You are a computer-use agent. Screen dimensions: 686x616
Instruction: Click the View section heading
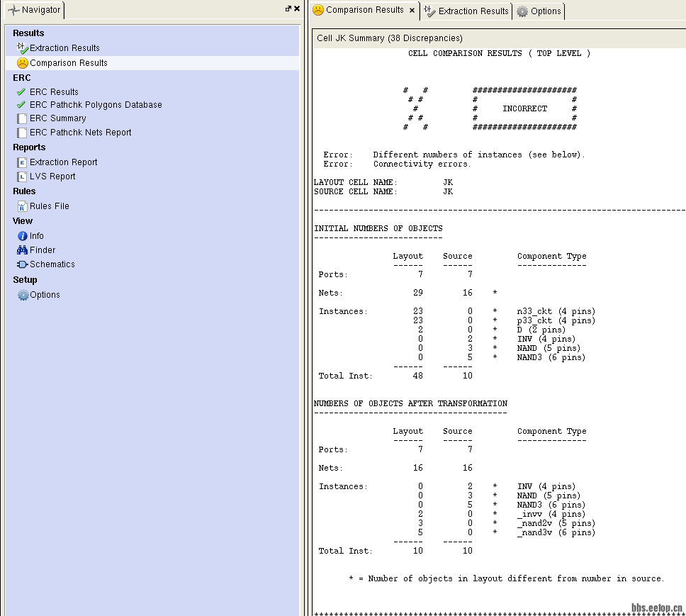click(23, 221)
